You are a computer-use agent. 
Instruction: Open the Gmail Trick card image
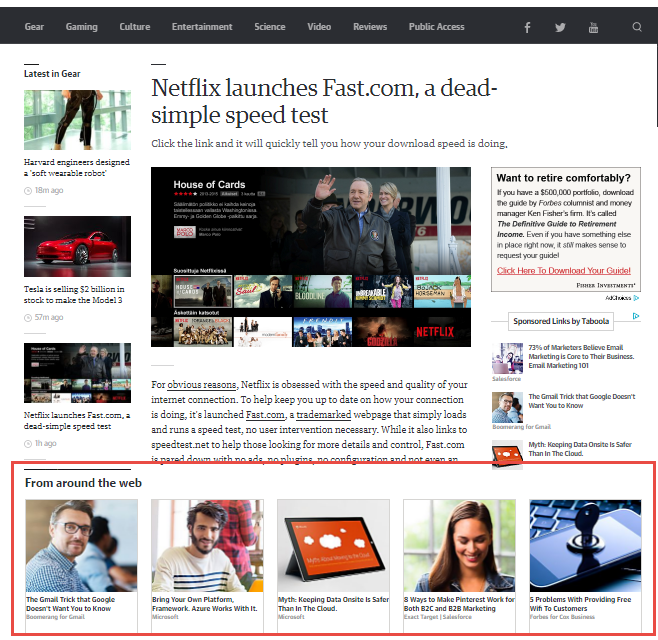click(81, 546)
